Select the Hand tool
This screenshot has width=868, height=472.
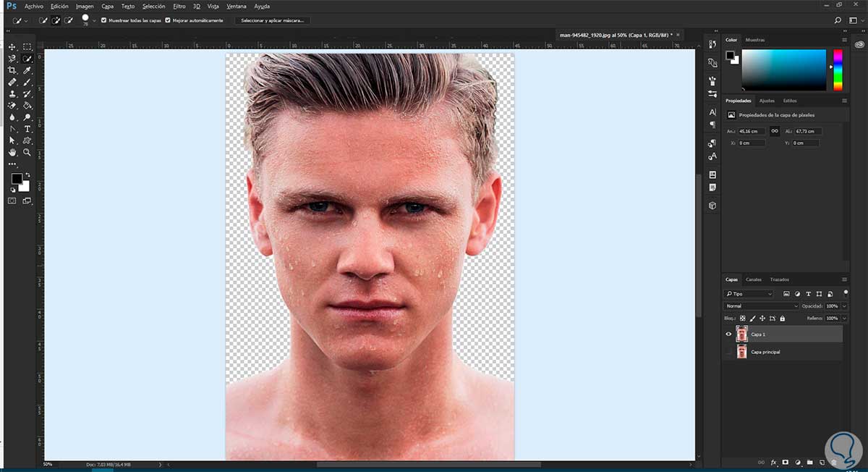click(12, 153)
